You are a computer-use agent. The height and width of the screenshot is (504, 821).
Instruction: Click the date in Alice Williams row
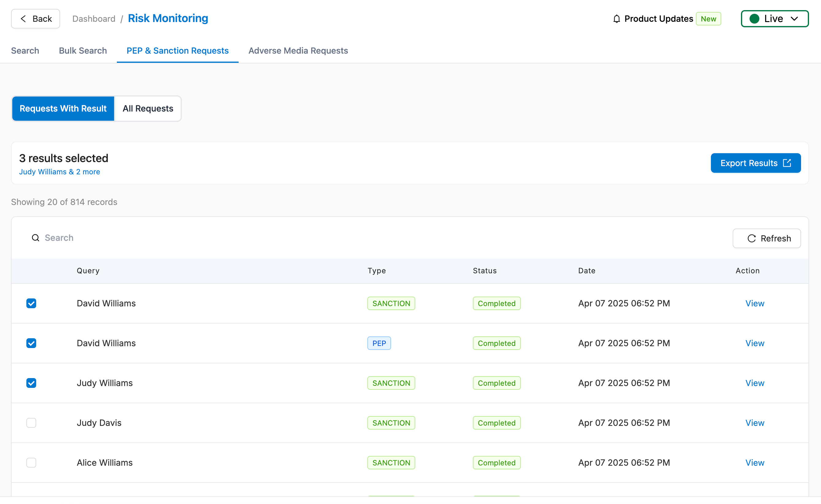click(624, 463)
